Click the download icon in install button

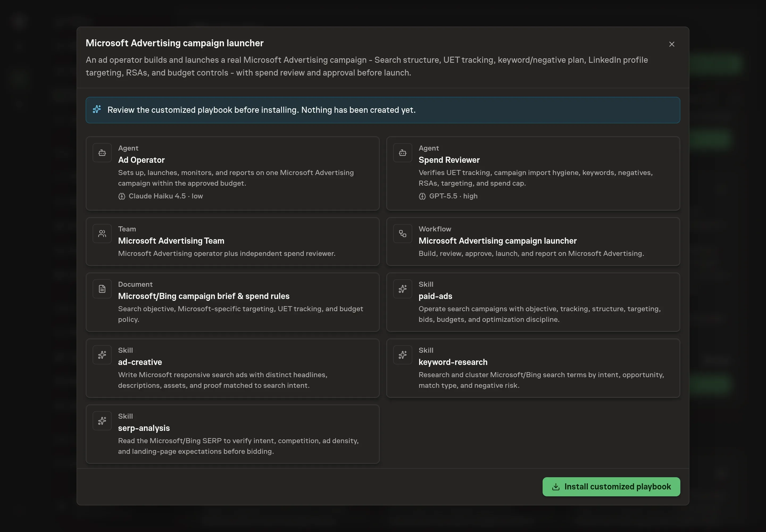coord(555,487)
